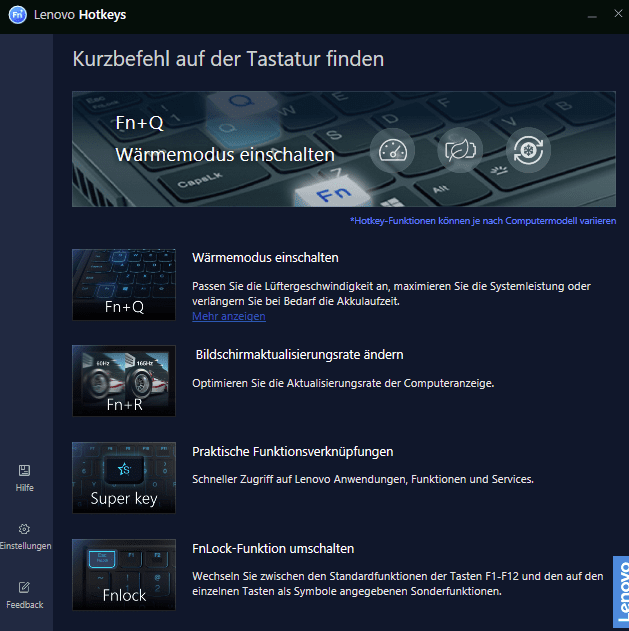Open the Super key thumbnail
Image resolution: width=629 pixels, height=631 pixels.
click(x=124, y=478)
